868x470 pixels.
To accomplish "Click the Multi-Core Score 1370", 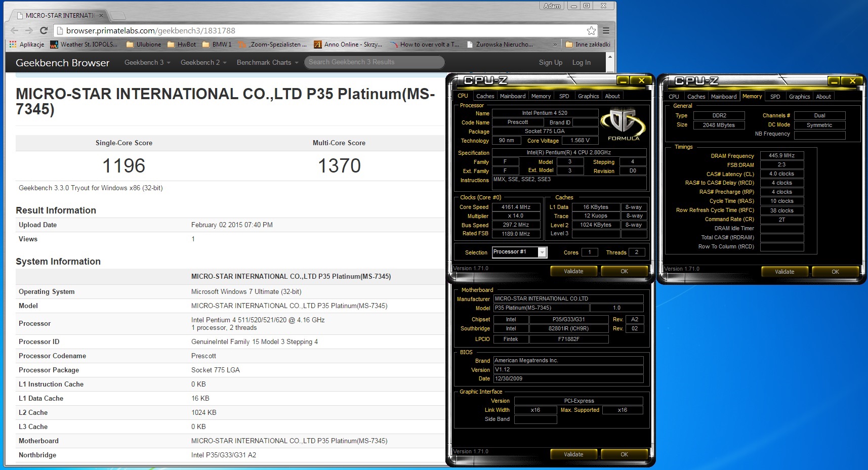I will [x=339, y=166].
